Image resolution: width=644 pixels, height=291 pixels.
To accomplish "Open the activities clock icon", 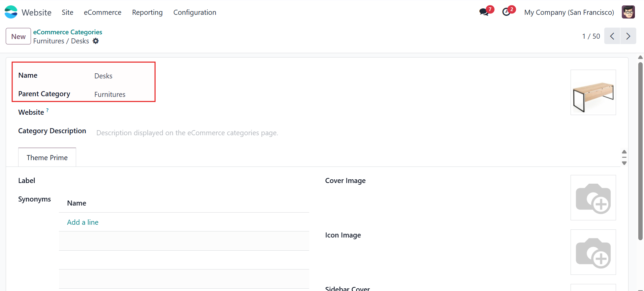I will point(506,12).
